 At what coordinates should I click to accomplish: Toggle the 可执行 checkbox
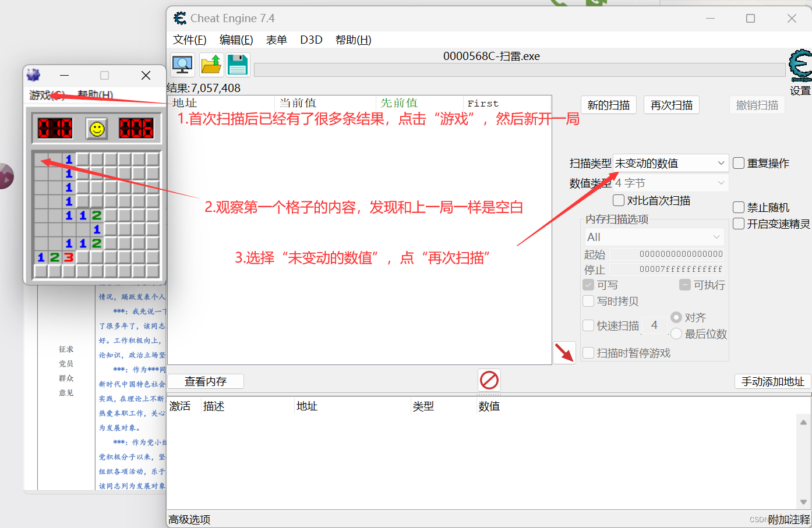tap(685, 285)
